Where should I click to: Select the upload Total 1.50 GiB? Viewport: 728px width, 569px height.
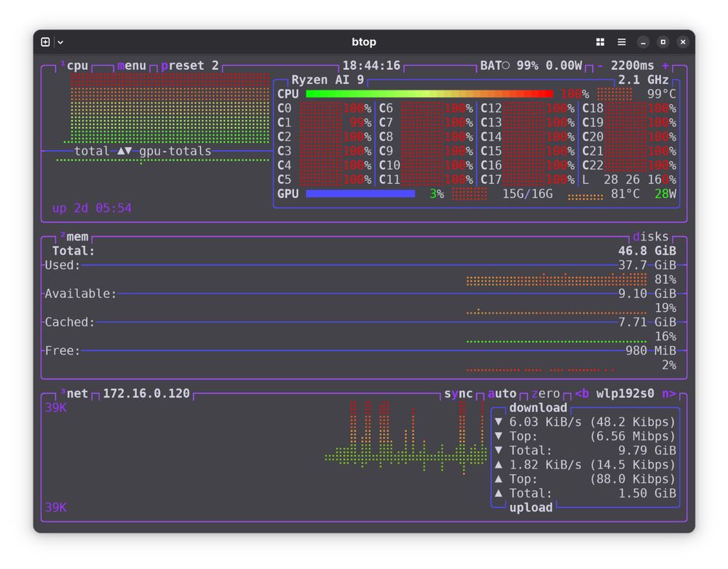click(x=647, y=493)
